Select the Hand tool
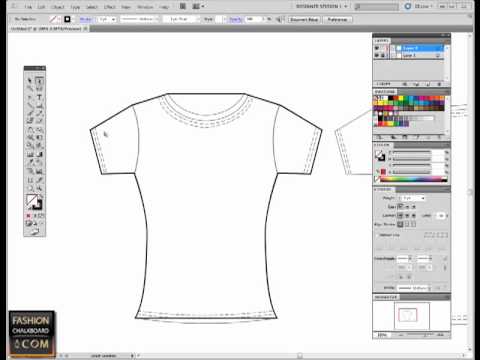 click(x=30, y=189)
